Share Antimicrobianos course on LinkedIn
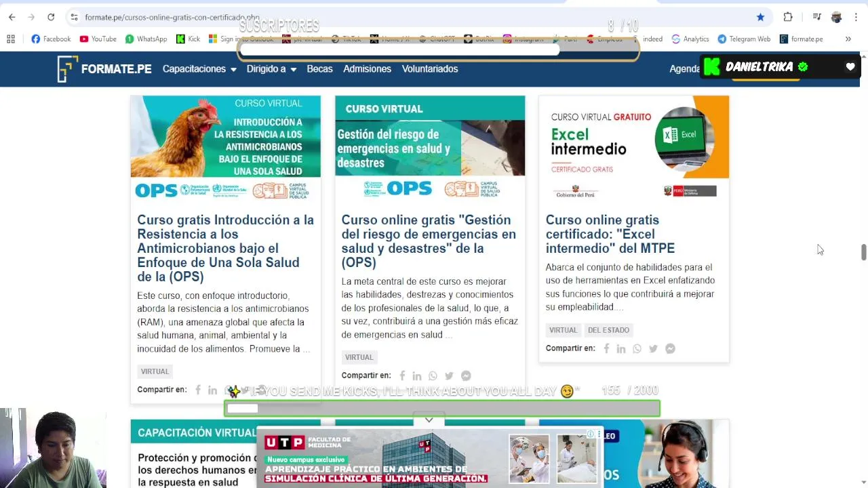The width and height of the screenshot is (868, 488). tap(212, 390)
